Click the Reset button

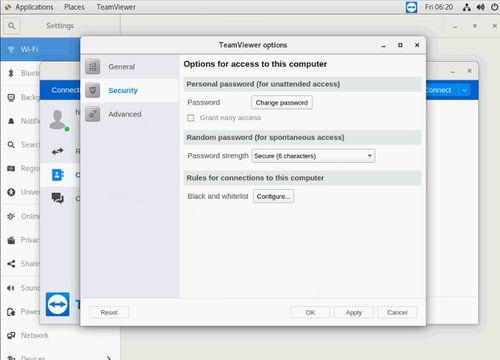coord(109,312)
